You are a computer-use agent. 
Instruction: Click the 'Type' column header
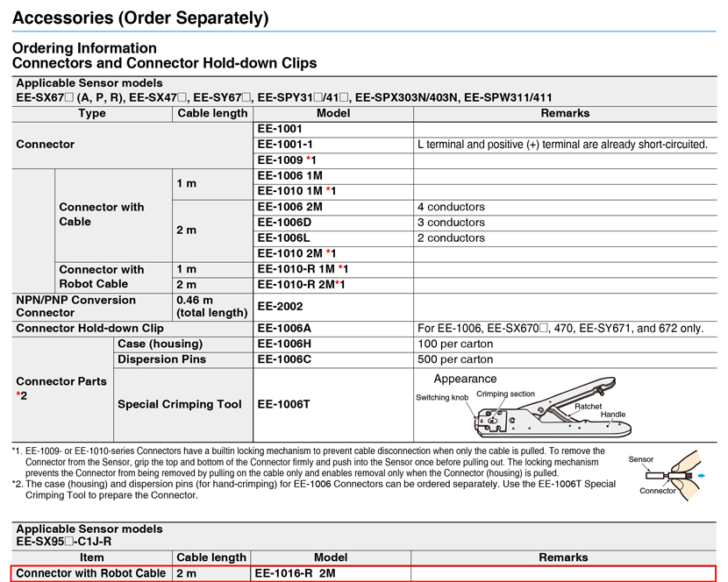pos(92,114)
